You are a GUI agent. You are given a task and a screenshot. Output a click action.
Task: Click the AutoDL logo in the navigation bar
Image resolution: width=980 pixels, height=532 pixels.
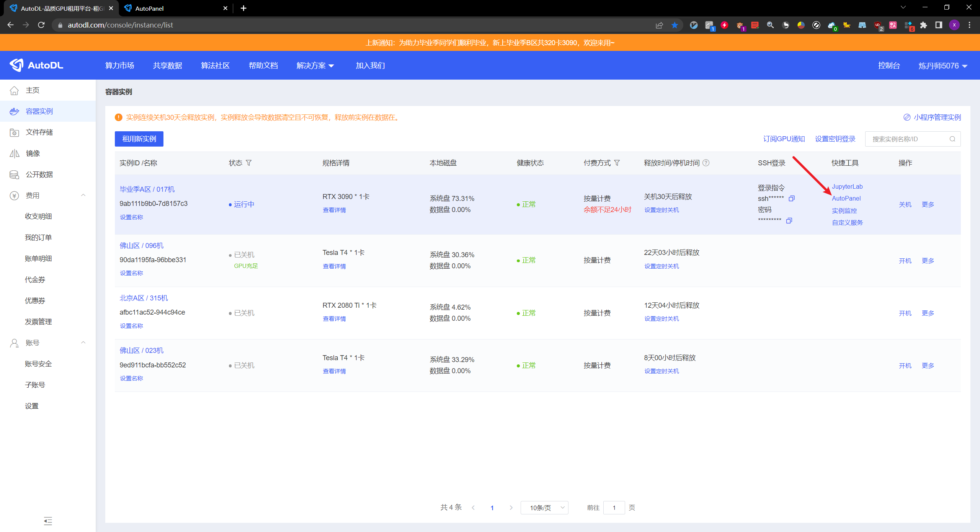tap(36, 65)
